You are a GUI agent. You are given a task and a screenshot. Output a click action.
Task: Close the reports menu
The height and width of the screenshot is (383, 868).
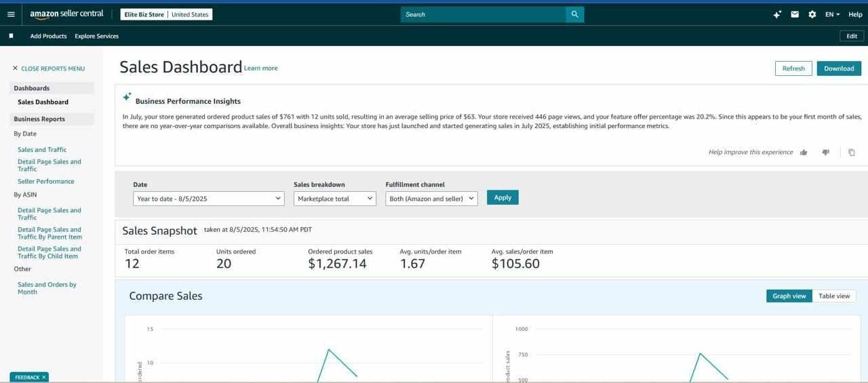pos(48,68)
